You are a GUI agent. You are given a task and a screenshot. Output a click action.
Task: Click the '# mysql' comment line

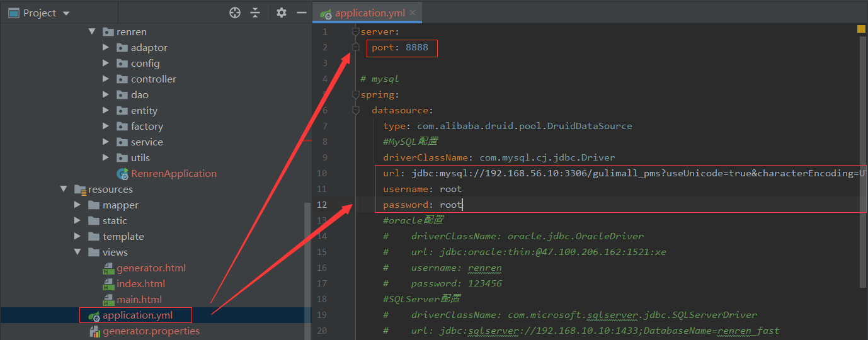380,79
